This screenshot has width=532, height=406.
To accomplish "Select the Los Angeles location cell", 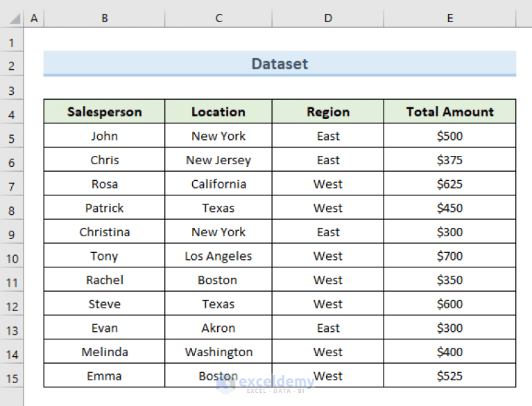I will pyautogui.click(x=218, y=256).
